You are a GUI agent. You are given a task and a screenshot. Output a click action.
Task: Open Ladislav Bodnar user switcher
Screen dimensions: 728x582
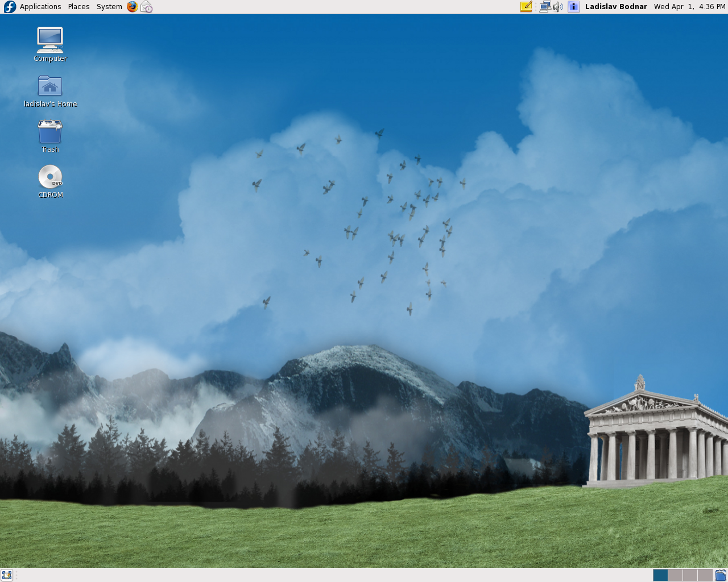click(616, 7)
